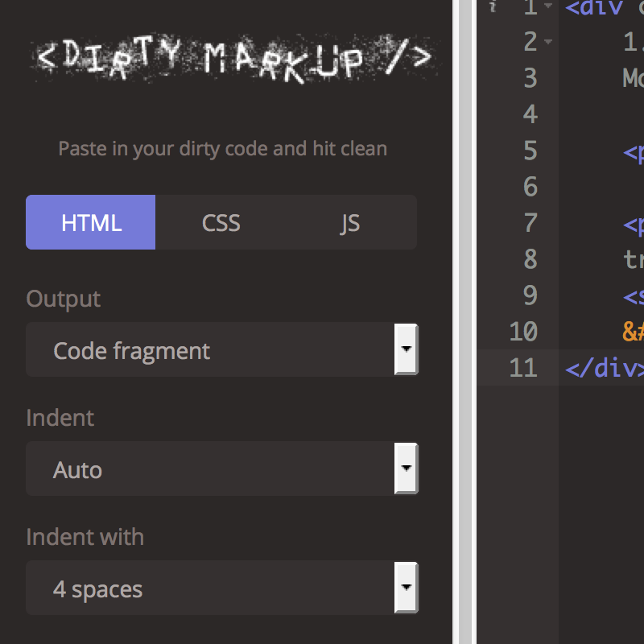Click line number 10 in the gutter

click(x=523, y=332)
